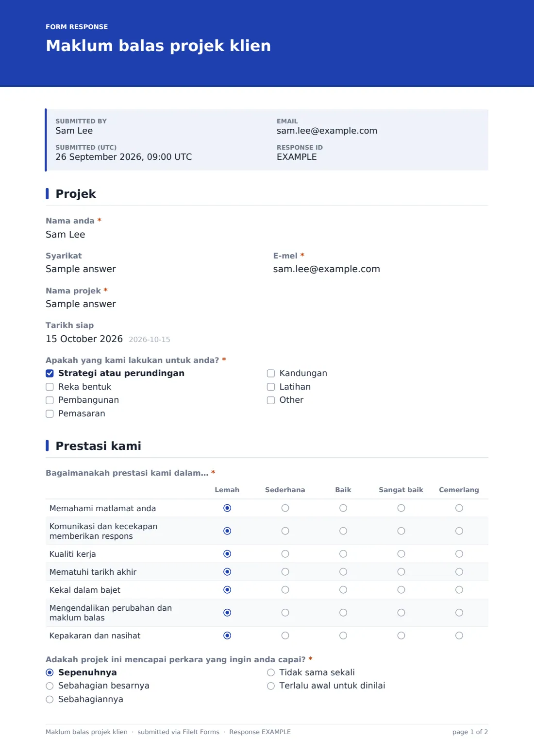Check the Reka bentuk checkbox
The width and height of the screenshot is (534, 756).
50,387
